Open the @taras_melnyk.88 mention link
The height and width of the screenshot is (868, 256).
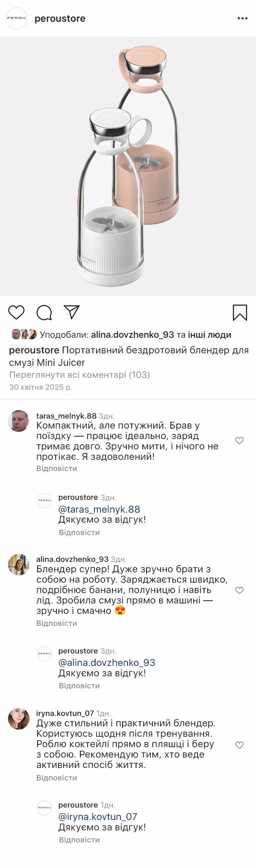pos(99,509)
